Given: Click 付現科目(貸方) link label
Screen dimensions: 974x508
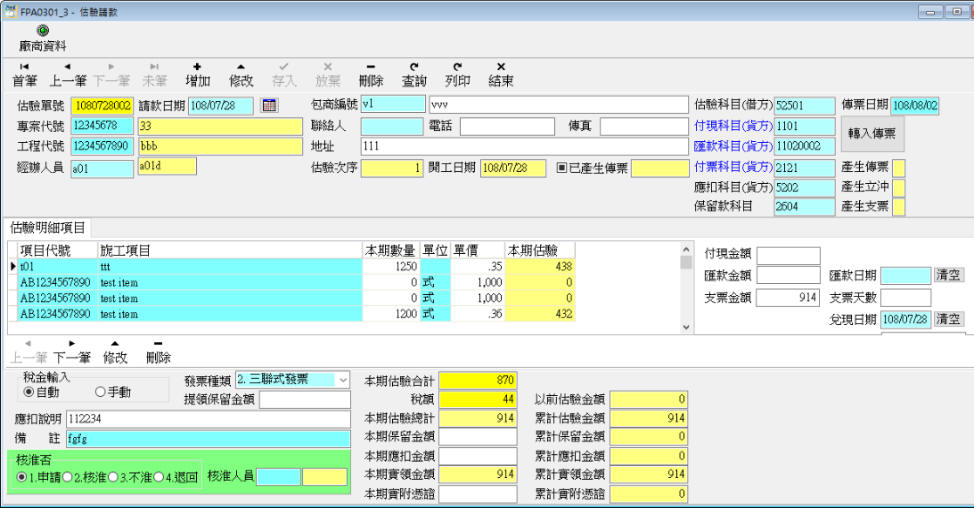Looking at the screenshot, I should pyautogui.click(x=733, y=125).
